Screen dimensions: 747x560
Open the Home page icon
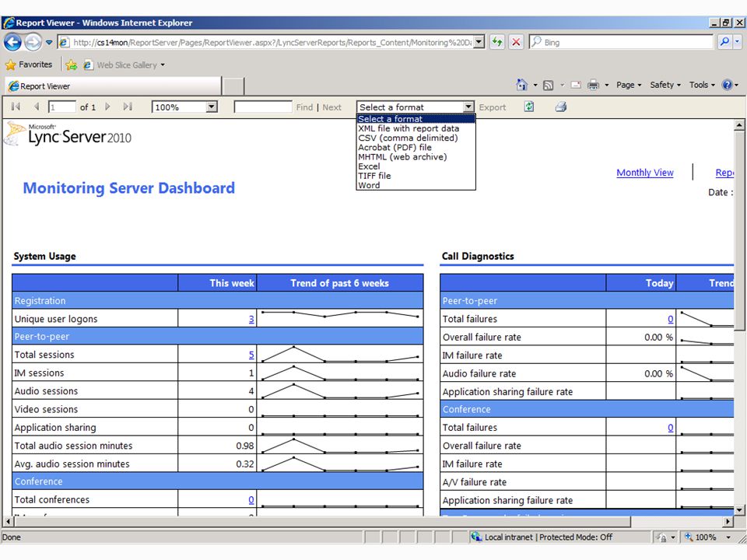521,85
